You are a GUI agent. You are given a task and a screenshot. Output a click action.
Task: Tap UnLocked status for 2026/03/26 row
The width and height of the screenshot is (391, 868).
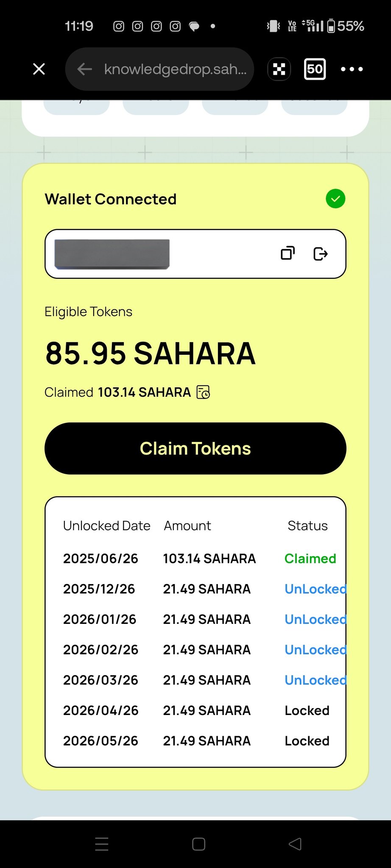pyautogui.click(x=315, y=680)
